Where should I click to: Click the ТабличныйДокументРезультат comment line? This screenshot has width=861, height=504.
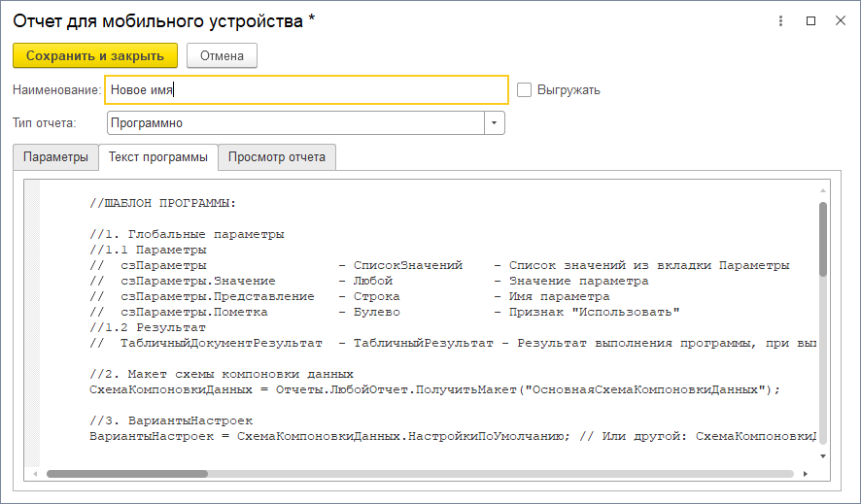click(453, 343)
